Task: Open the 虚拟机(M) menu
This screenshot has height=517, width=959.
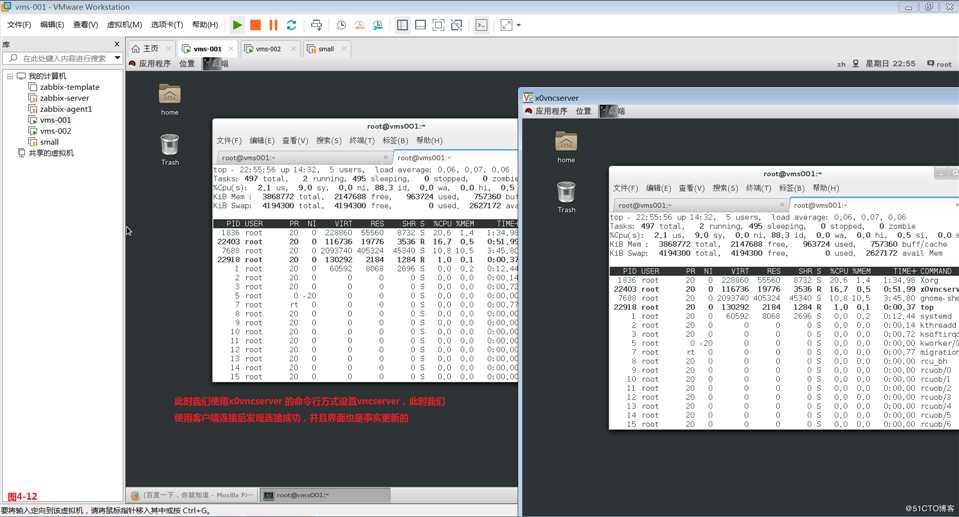Action: tap(124, 24)
